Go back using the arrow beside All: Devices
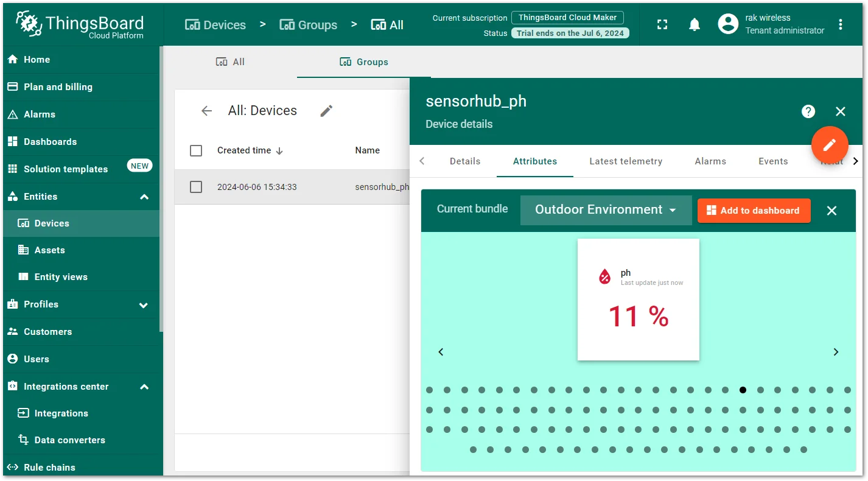 tap(207, 111)
